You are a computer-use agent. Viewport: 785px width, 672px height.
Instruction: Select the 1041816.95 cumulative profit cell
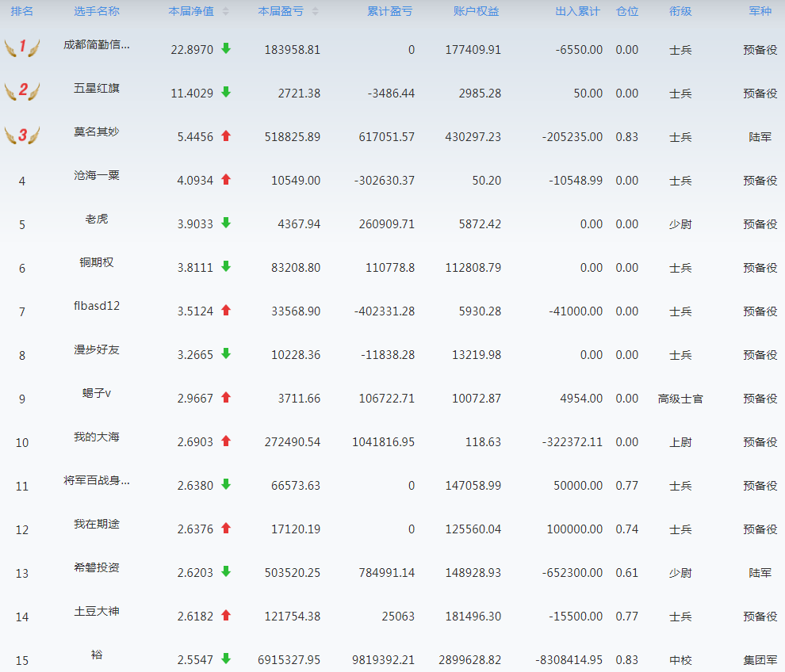click(384, 442)
